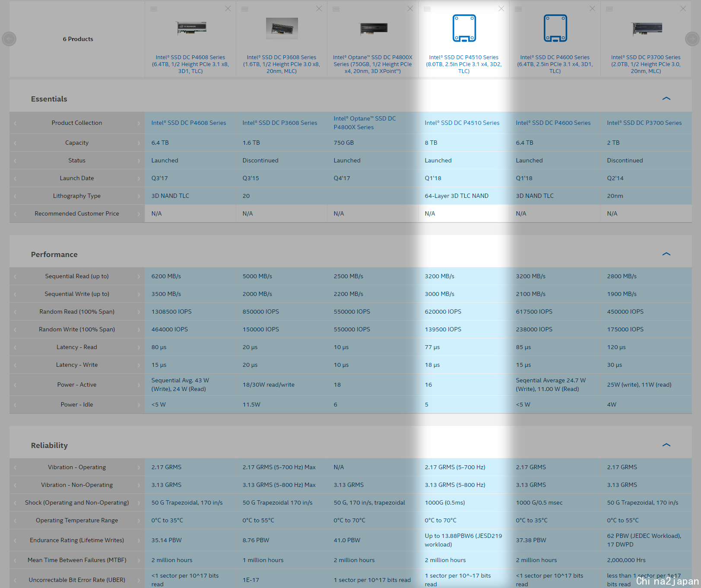Screen dimensions: 701x588
Task: Open P4600 Series 6.4TB header link
Action: 555,64
